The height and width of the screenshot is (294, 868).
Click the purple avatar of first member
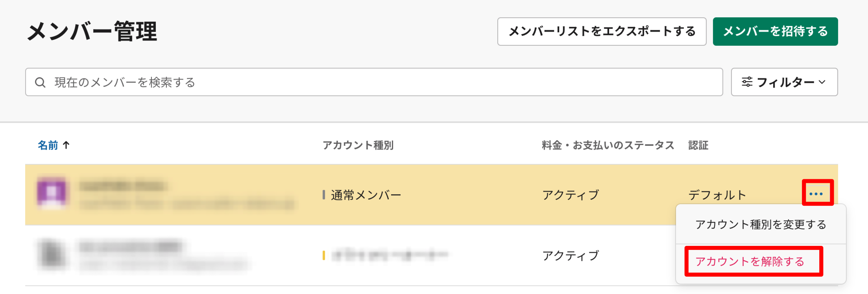click(52, 193)
